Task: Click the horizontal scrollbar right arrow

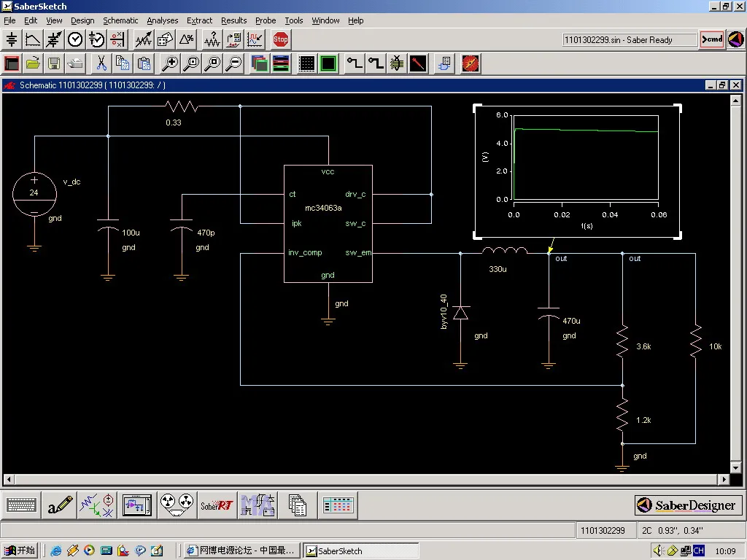Action: tap(724, 479)
